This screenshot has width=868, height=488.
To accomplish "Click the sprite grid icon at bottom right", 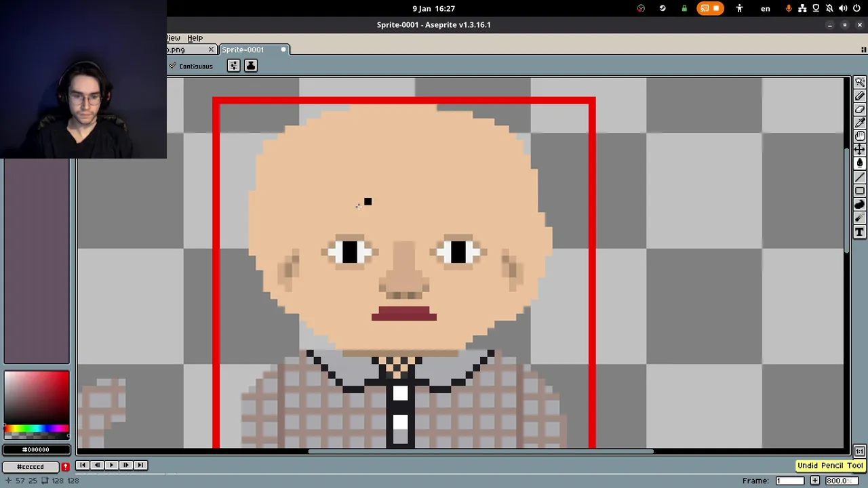I will (x=859, y=451).
